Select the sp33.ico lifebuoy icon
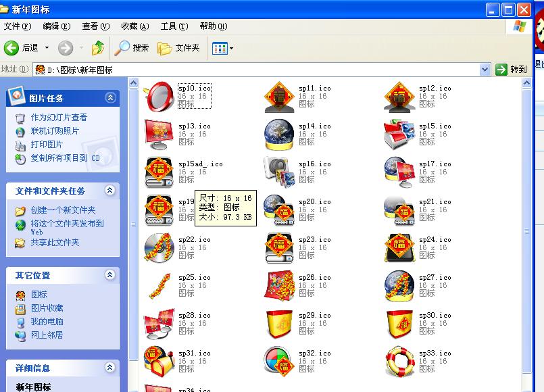Viewport: 544px width, 392px height. [x=399, y=361]
